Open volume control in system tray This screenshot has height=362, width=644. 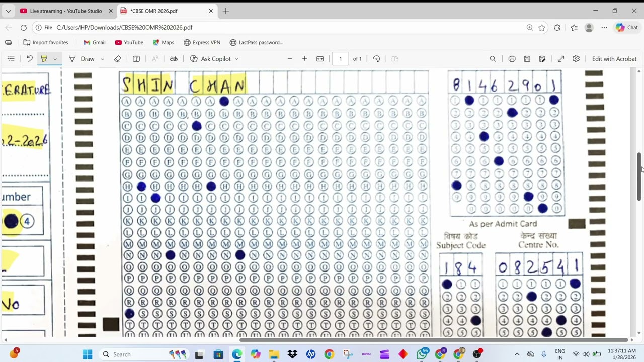tap(586, 354)
